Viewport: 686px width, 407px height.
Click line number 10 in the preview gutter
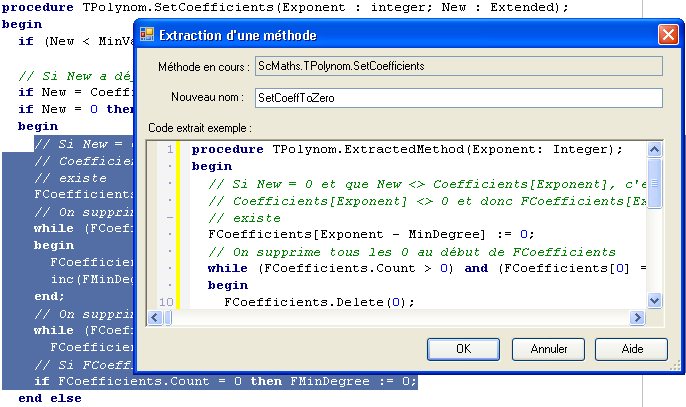coord(166,301)
